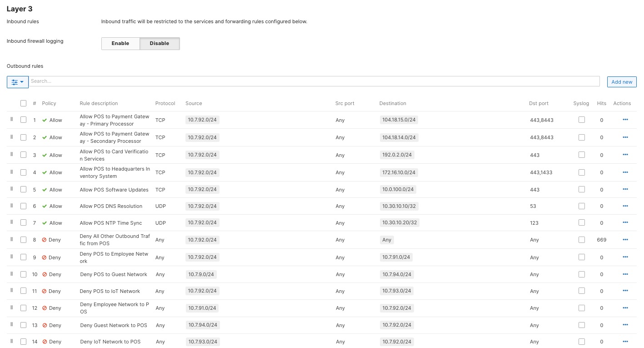The height and width of the screenshot is (348, 644).
Task: Open actions for the 'Deny All Other Outbound Traffic from POS' rule
Action: click(625, 239)
